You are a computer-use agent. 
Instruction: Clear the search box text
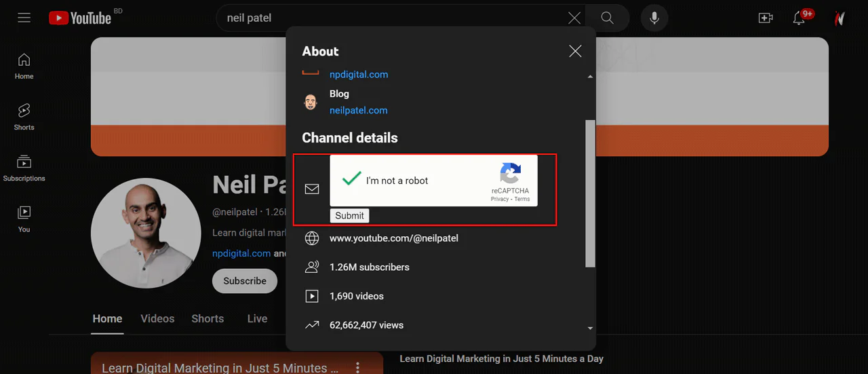pos(574,18)
